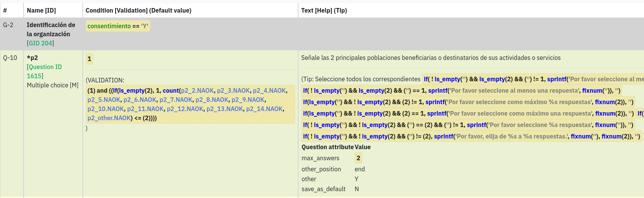
Task: Open the Question ID 1615 link
Action: [x=45, y=71]
